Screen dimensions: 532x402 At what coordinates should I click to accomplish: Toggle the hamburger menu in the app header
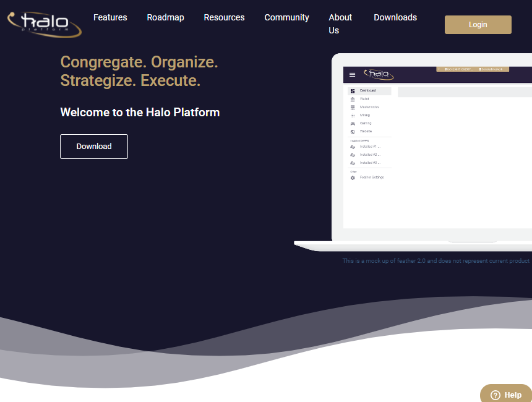352,74
